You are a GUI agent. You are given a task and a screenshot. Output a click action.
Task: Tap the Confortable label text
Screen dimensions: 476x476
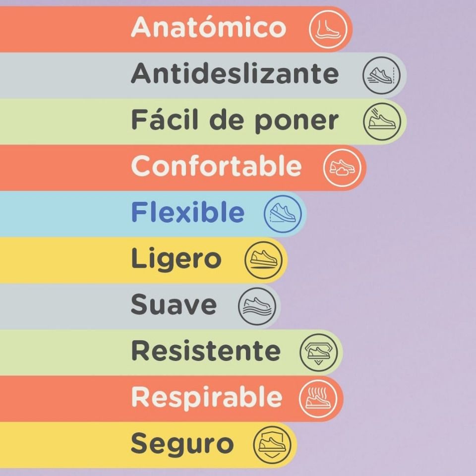pyautogui.click(x=216, y=166)
